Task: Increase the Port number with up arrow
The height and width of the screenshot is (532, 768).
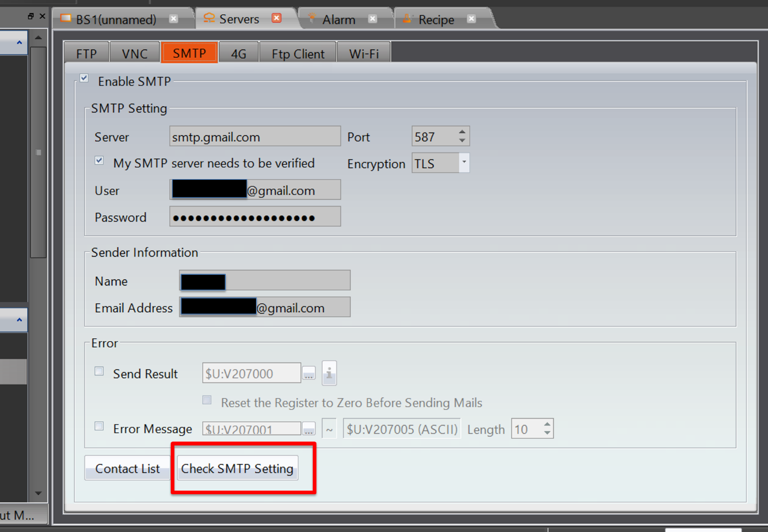Action: [462, 132]
